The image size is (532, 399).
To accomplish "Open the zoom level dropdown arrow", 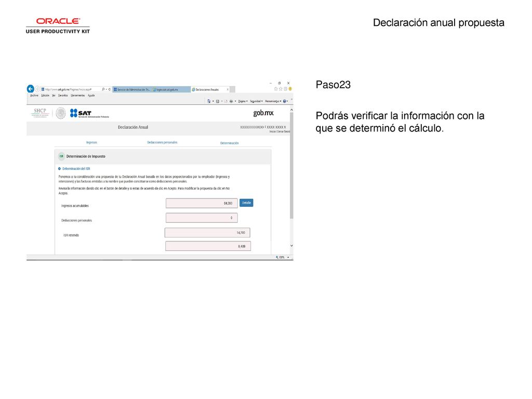I will tap(288, 258).
